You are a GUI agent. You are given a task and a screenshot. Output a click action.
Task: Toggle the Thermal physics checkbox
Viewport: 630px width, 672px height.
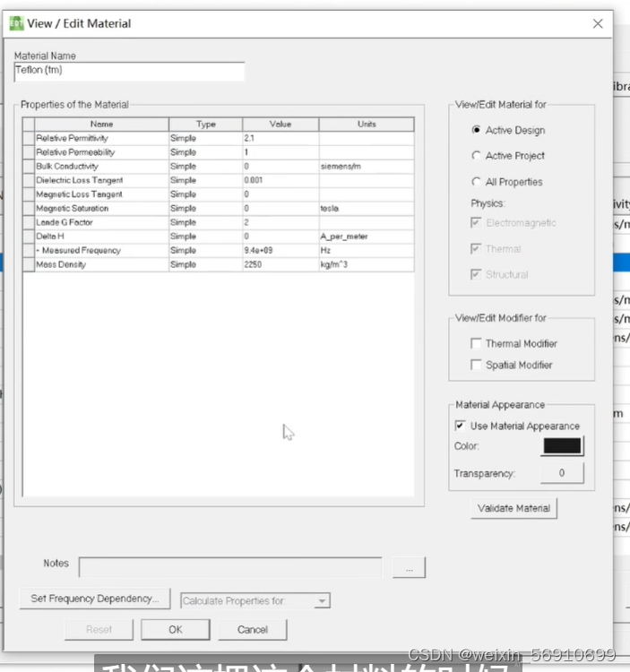click(x=476, y=249)
